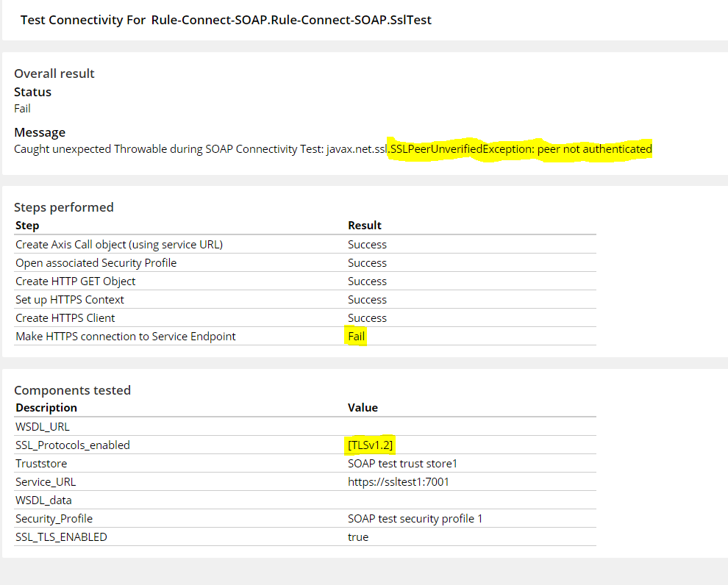The image size is (728, 585).
Task: Select the highlighted SSLPeerUnverifiedException message text
Action: (521, 149)
